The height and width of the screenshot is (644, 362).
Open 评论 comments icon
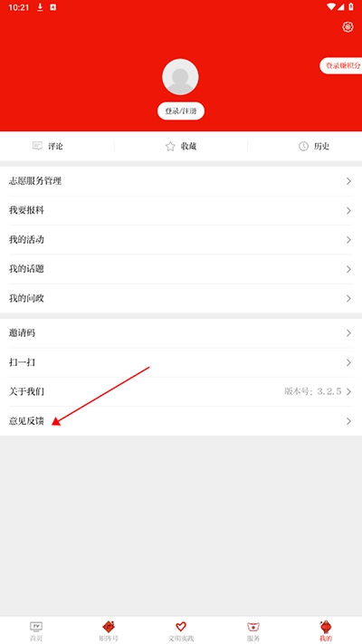(x=37, y=146)
